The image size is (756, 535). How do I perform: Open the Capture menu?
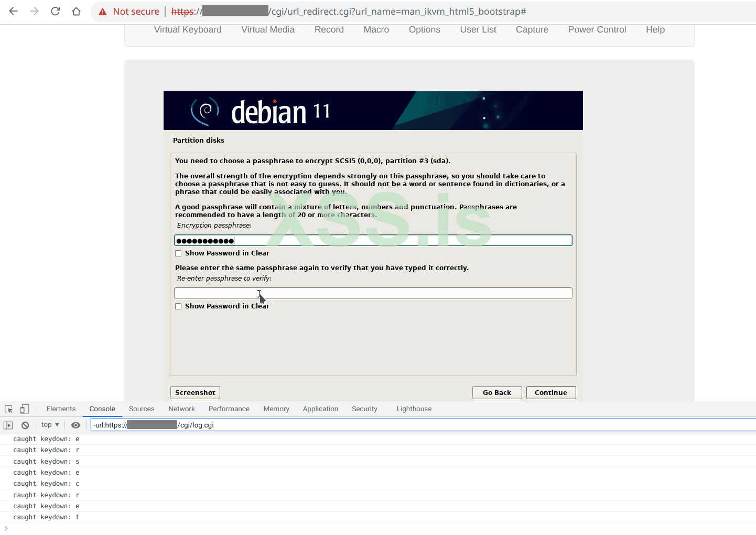click(532, 30)
